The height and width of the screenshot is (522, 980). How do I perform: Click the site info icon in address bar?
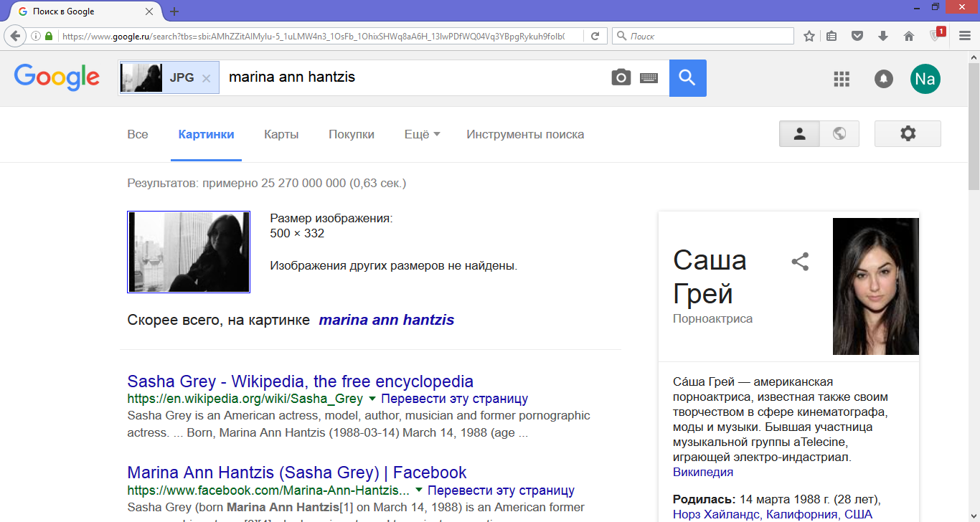click(x=36, y=36)
